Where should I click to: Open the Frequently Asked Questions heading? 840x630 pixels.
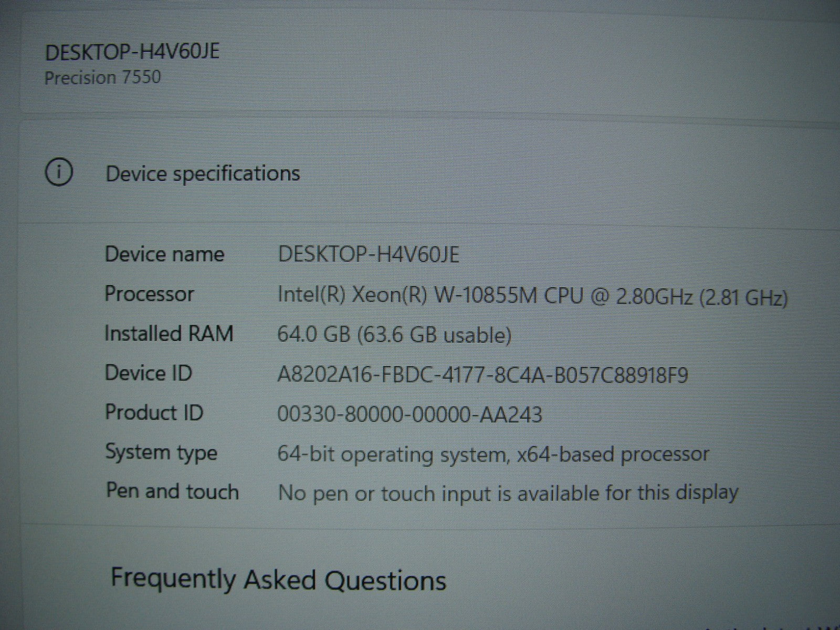pyautogui.click(x=278, y=580)
